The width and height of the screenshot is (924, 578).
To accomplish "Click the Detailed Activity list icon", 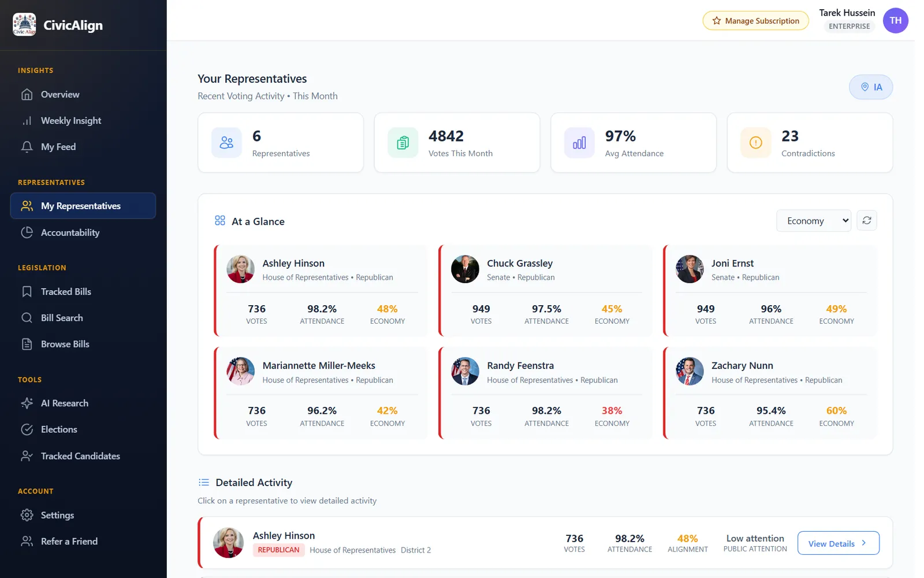I will tap(204, 483).
